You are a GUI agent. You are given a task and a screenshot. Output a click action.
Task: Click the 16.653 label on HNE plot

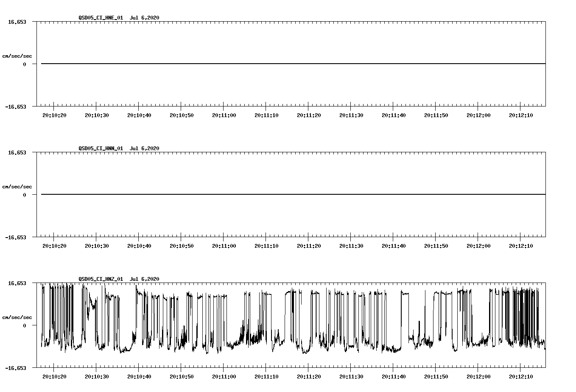tap(17, 22)
